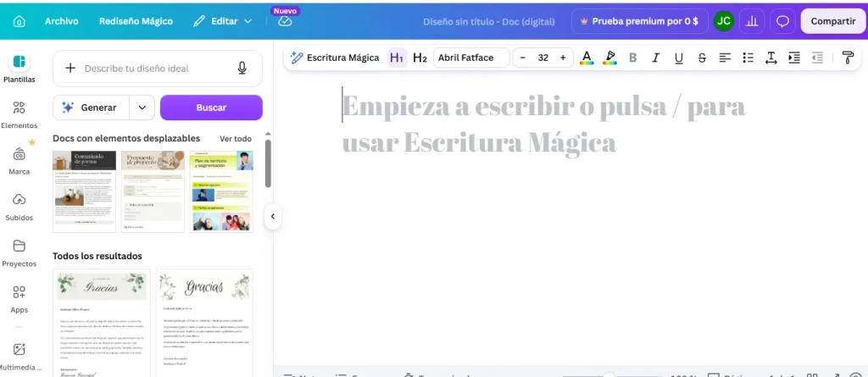Focus the Describe tu diseño ideal field

click(x=157, y=69)
